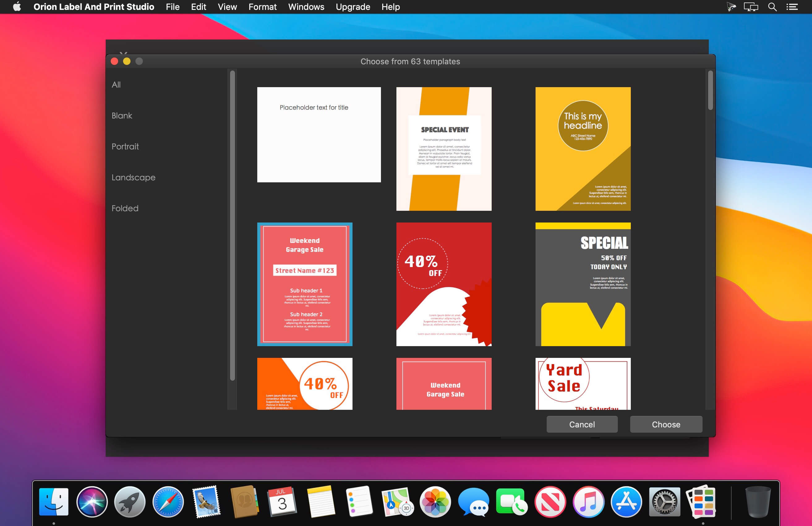Open Notes app in dock

coord(321,502)
